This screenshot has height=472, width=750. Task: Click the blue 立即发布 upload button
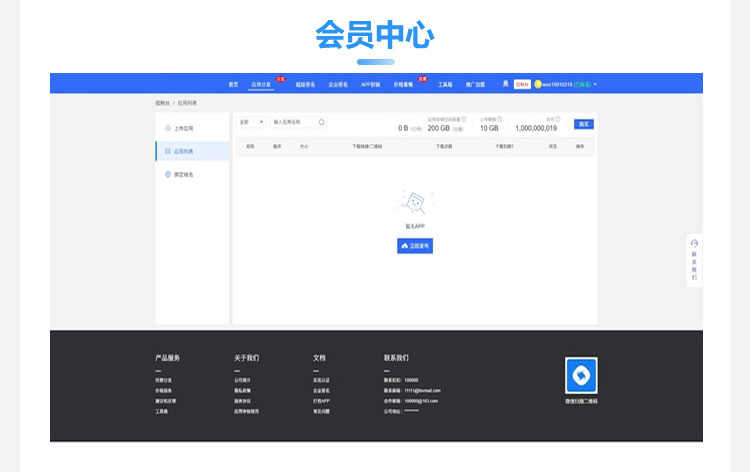(x=415, y=246)
